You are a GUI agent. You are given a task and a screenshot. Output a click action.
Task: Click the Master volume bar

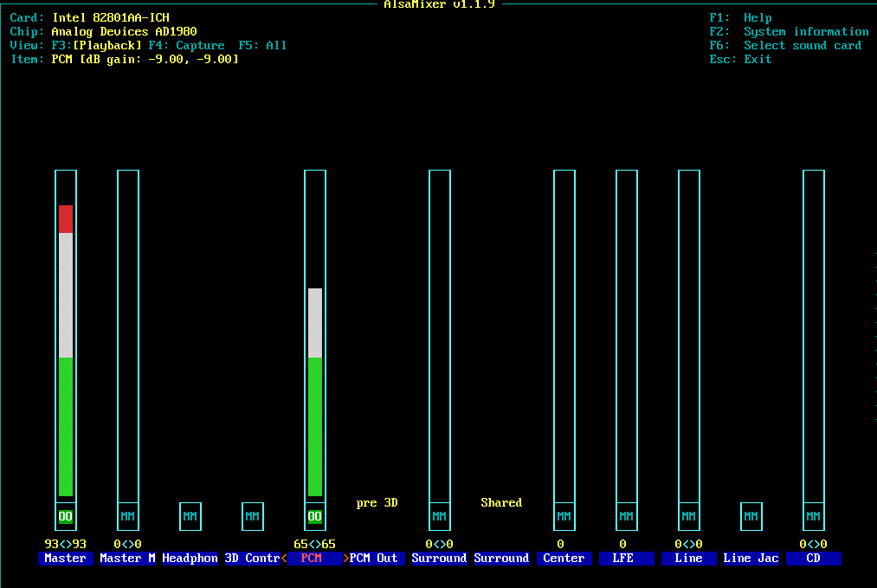click(x=66, y=346)
